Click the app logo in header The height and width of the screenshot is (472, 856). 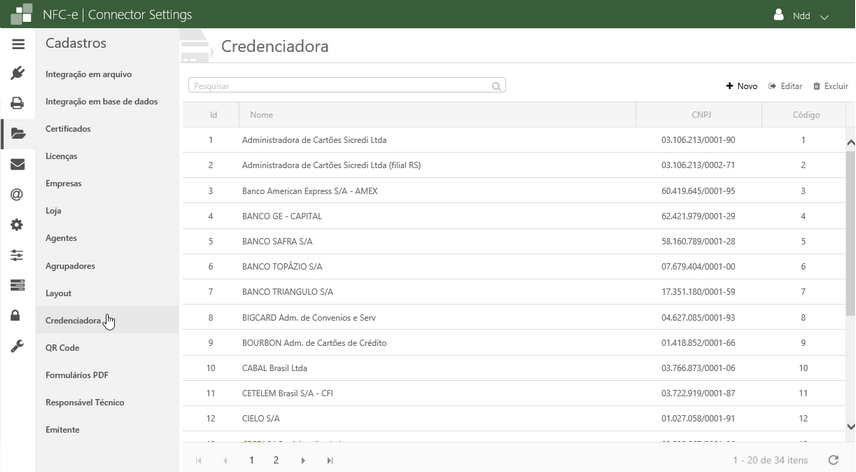[x=21, y=14]
